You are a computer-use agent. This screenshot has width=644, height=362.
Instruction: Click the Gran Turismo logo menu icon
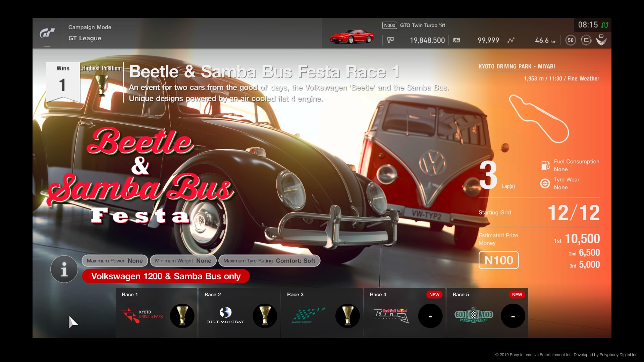[x=47, y=34]
